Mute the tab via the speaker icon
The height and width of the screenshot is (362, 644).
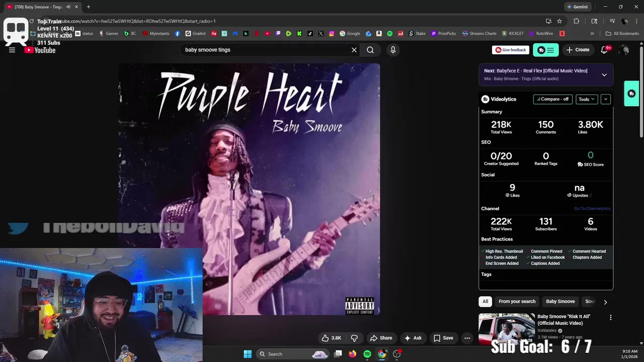68,7
